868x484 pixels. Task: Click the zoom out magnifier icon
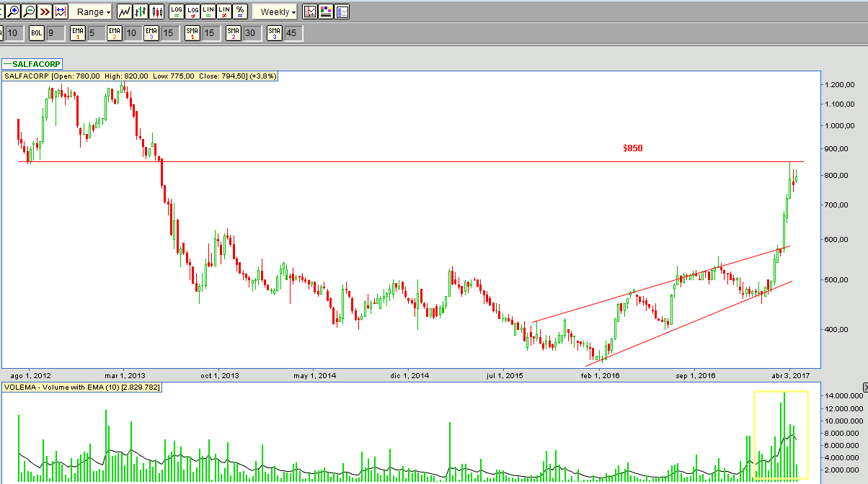click(x=29, y=12)
